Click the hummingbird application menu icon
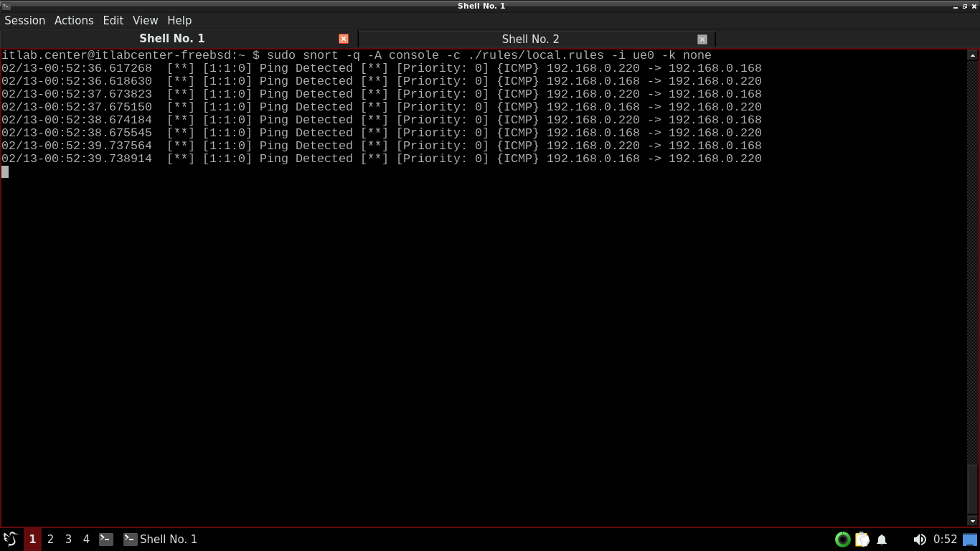The image size is (980, 551). coord(10,539)
